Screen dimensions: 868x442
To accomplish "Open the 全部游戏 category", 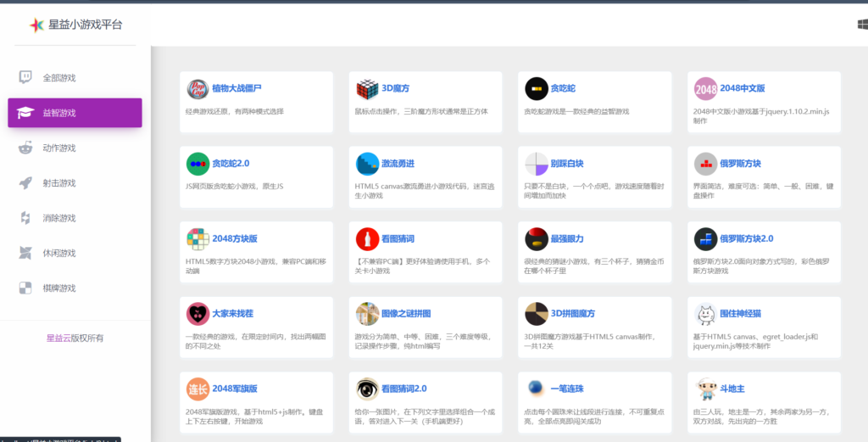I will coord(75,77).
